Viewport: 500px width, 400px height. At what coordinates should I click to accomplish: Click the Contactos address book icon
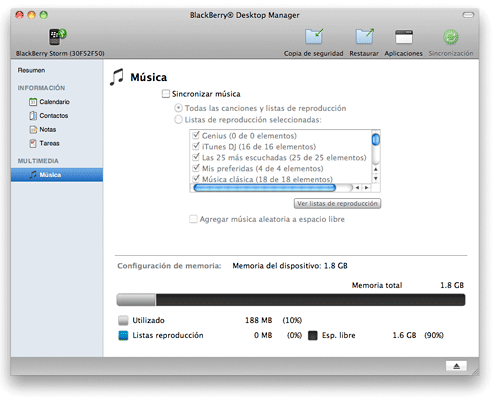click(33, 116)
